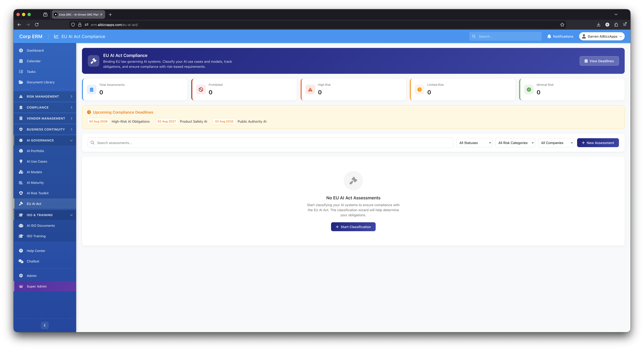Open the Super Admin section
This screenshot has width=644, height=350.
pyautogui.click(x=37, y=286)
